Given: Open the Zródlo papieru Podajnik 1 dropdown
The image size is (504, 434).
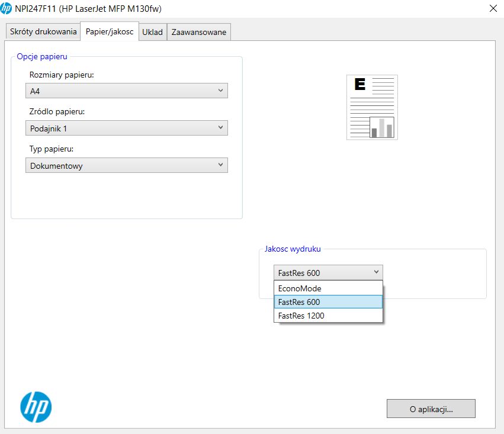Looking at the screenshot, I should (127, 128).
